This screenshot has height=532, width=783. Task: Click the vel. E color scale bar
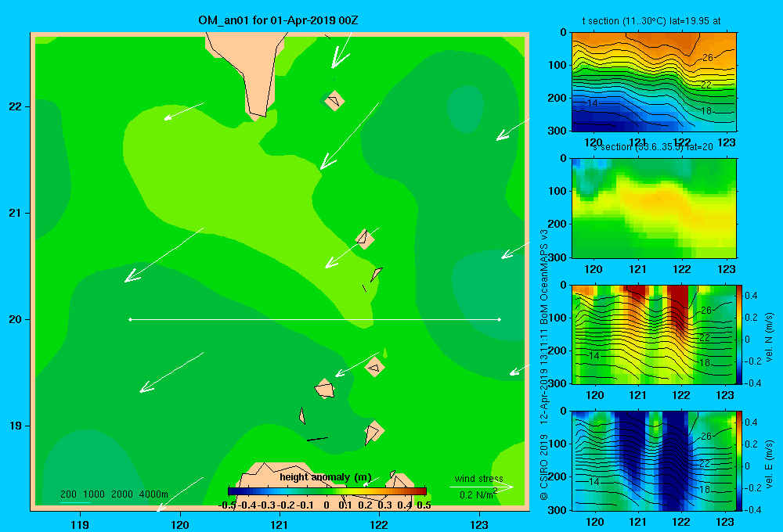[740, 461]
